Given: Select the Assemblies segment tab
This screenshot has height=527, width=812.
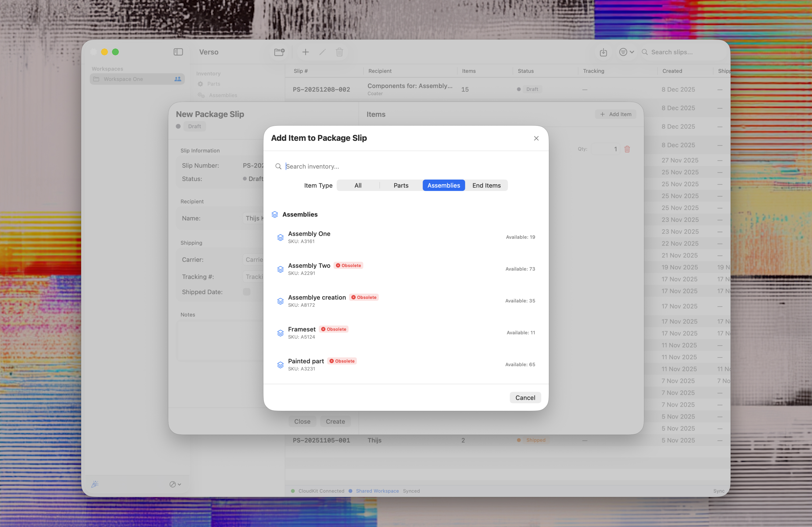Looking at the screenshot, I should 444,185.
